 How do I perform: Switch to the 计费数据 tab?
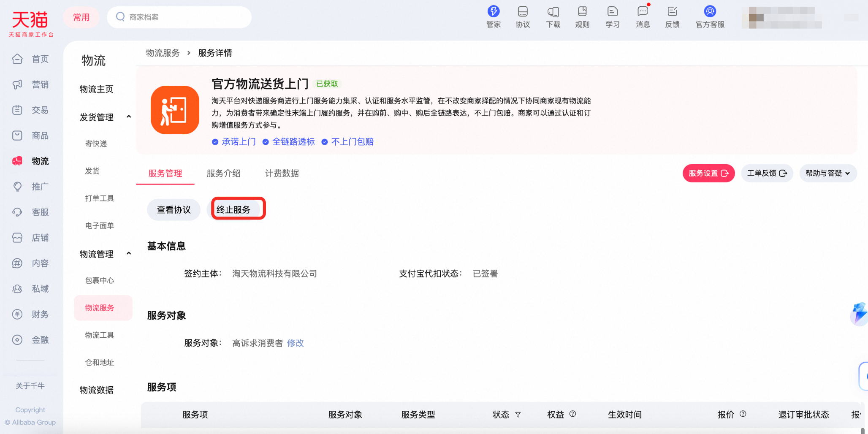(x=282, y=174)
